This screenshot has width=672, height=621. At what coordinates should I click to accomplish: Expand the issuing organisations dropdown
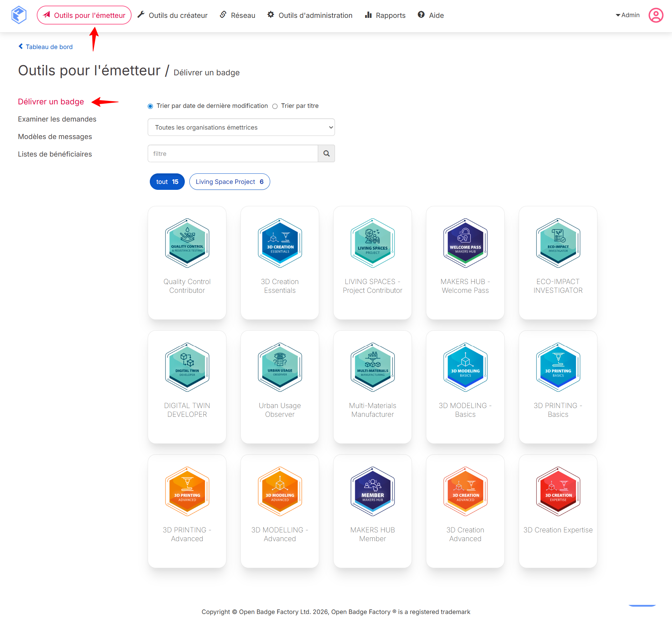(x=241, y=127)
